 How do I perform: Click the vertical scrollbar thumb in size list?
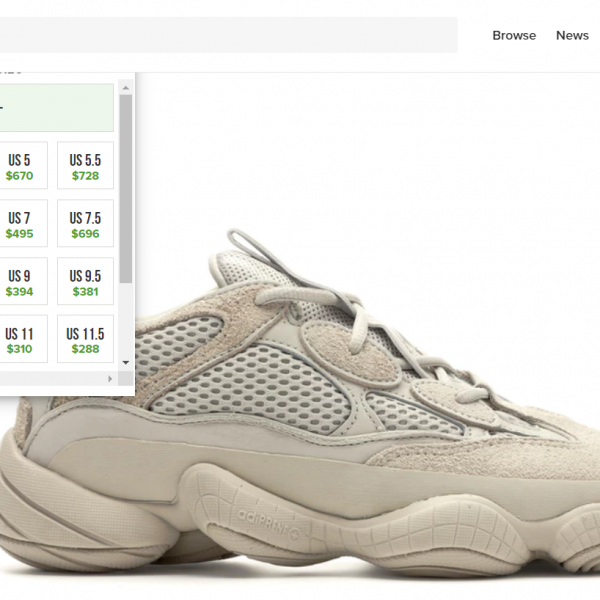(126, 190)
